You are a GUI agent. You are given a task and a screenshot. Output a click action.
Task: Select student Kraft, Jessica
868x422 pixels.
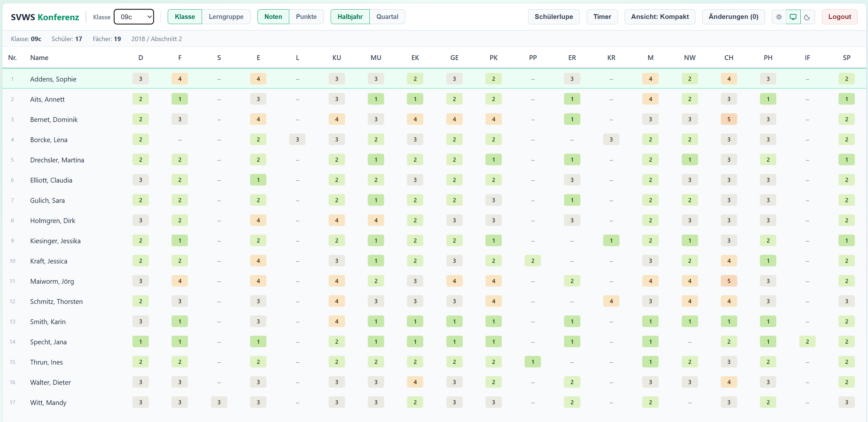[48, 261]
